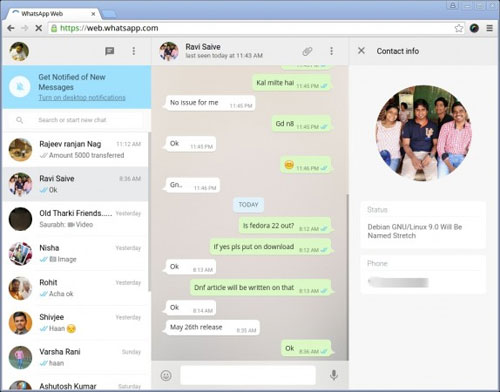Click the blurred phone number field

click(398, 282)
